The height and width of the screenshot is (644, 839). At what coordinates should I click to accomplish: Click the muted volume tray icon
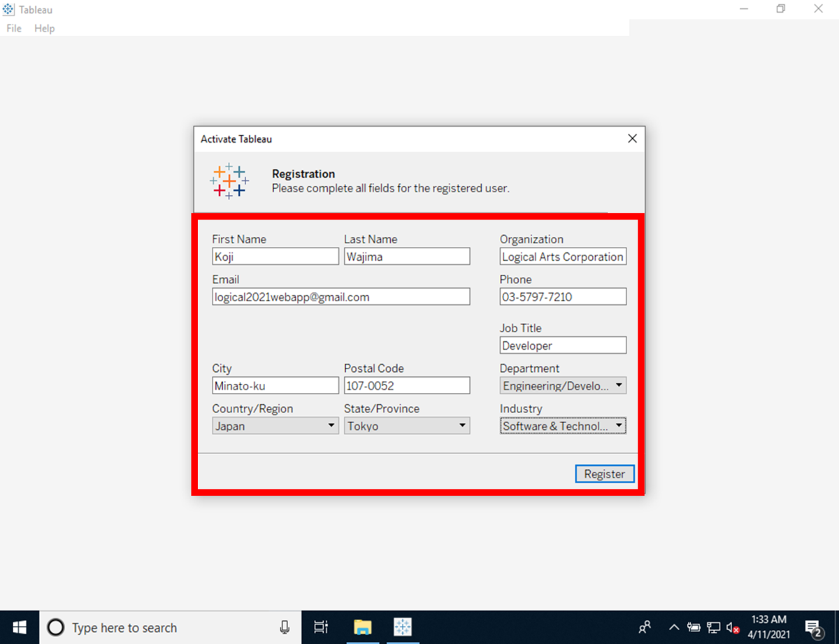[x=733, y=627]
